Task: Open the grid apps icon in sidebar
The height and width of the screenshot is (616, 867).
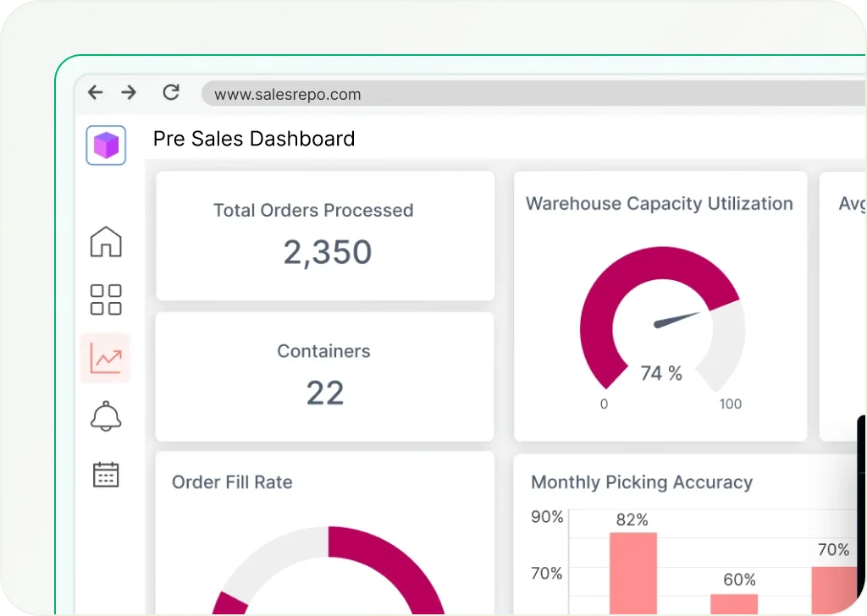Action: click(x=106, y=300)
